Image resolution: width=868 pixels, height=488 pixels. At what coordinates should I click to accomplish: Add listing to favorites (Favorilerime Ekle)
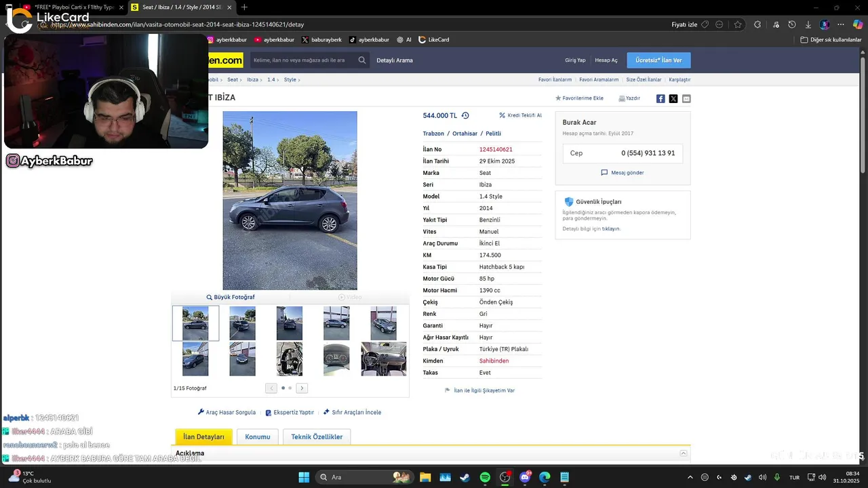pos(580,98)
